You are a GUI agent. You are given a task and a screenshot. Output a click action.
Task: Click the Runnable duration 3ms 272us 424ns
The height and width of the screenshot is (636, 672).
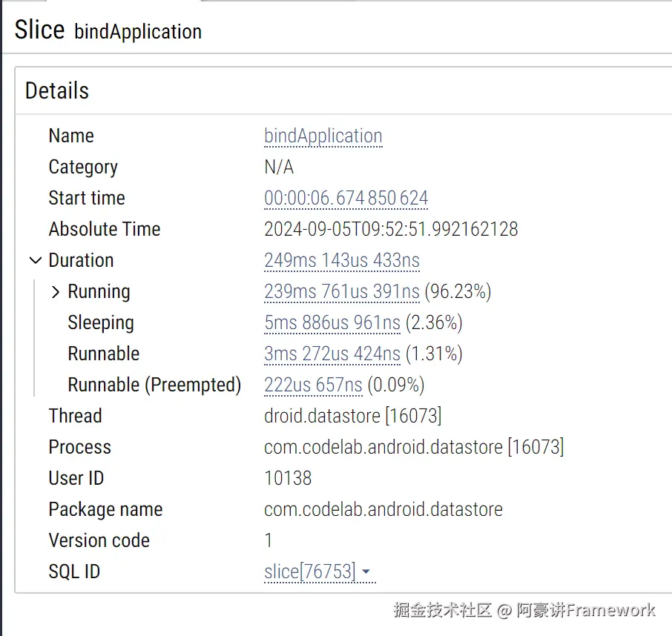(x=332, y=354)
